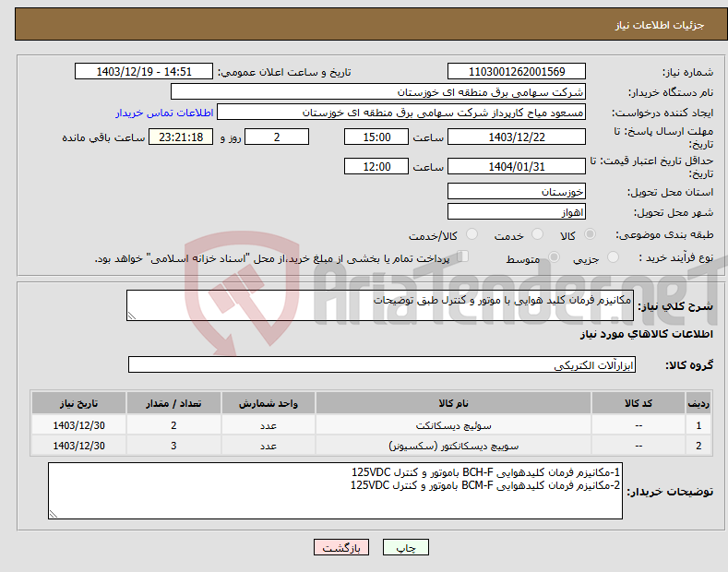This screenshot has width=728, height=572.
Task: Click the تاریخ نیاز column header
Action: (x=79, y=403)
